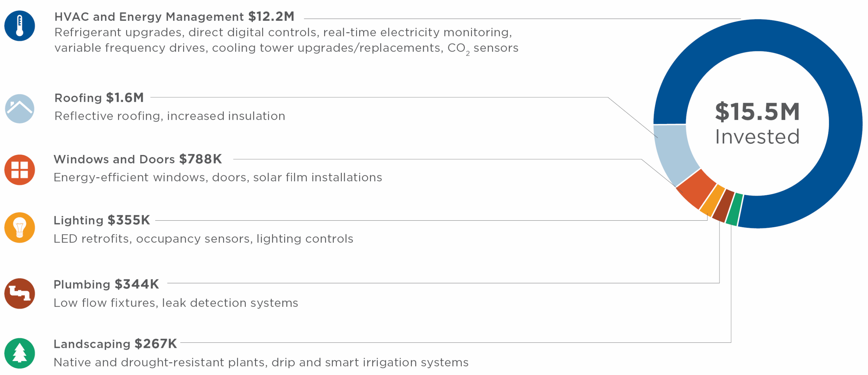Click the Lighting $355K heading
The image size is (868, 375).
102,220
